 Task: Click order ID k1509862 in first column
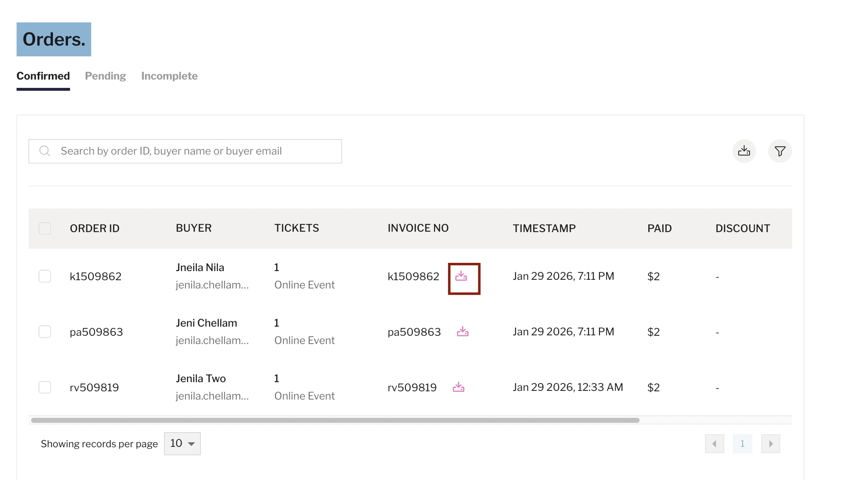95,276
